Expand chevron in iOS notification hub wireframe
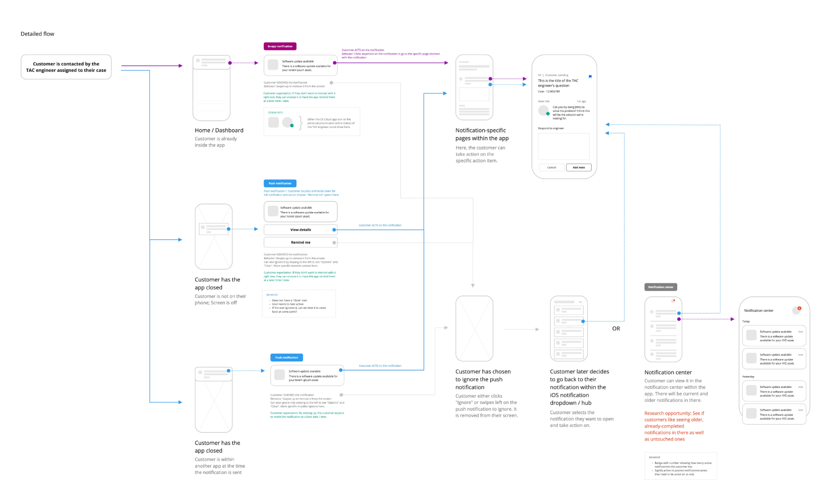 click(x=580, y=302)
